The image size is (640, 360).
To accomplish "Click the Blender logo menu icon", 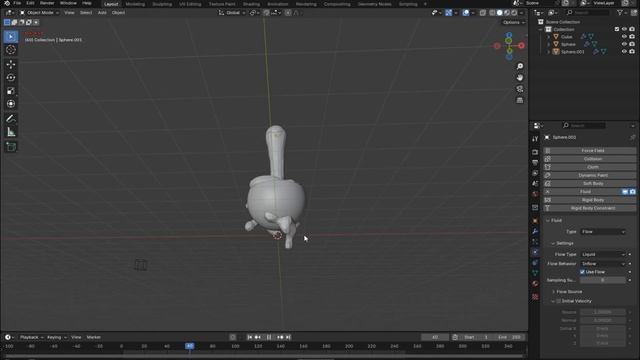I will [7, 3].
